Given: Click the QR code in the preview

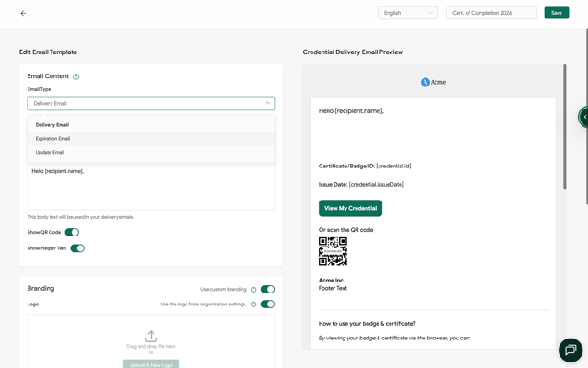Looking at the screenshot, I should point(333,251).
